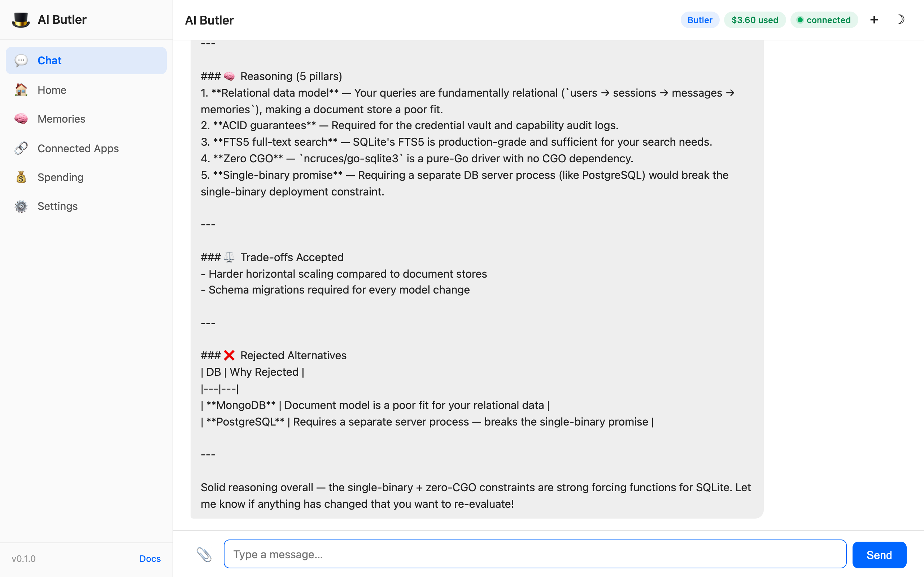924x577 pixels.
Task: Open the Docs link
Action: click(150, 558)
